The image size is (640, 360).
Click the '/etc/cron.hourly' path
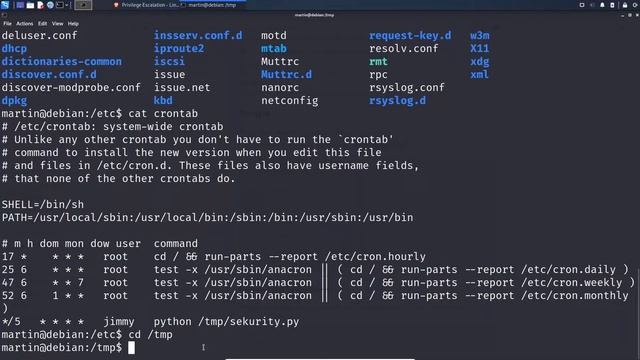[375, 257]
